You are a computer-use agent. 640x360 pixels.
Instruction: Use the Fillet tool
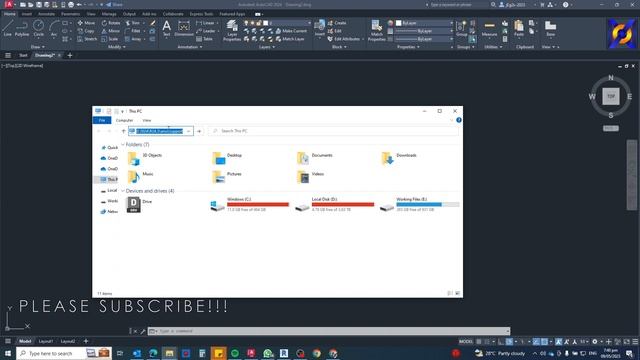click(x=133, y=31)
